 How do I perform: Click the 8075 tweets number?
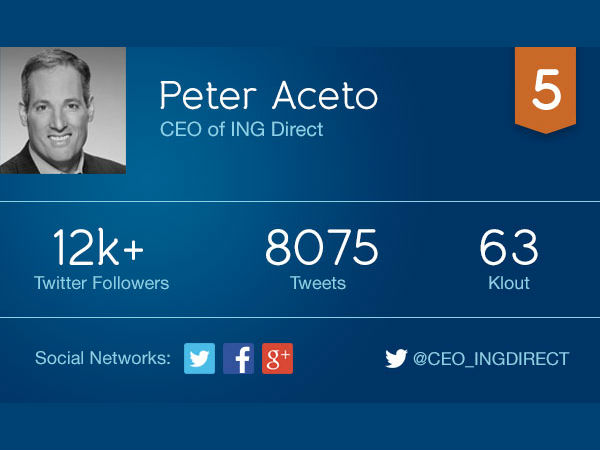321,247
